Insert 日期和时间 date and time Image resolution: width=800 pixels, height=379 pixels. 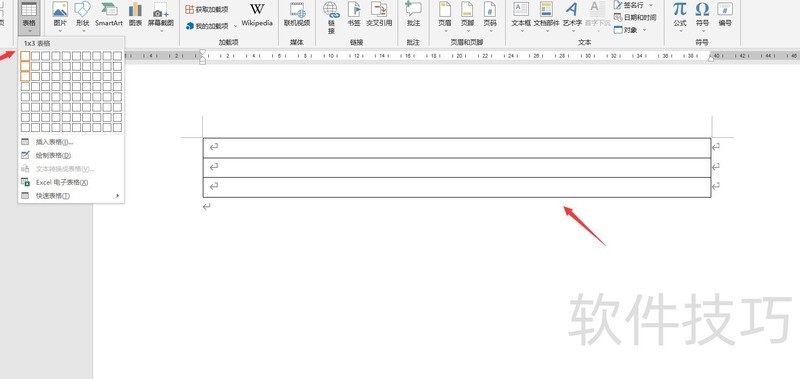click(x=635, y=17)
